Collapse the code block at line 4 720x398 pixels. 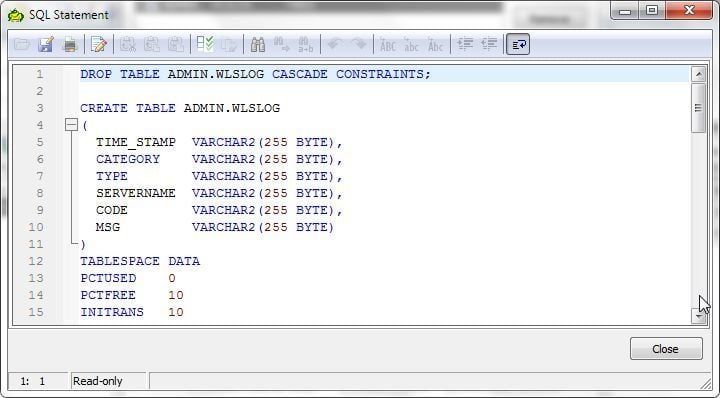point(71,125)
